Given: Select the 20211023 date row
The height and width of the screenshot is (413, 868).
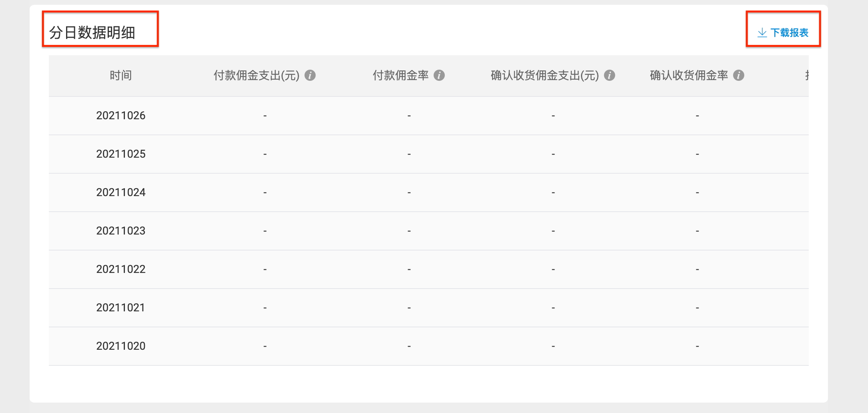Looking at the screenshot, I should [x=121, y=231].
